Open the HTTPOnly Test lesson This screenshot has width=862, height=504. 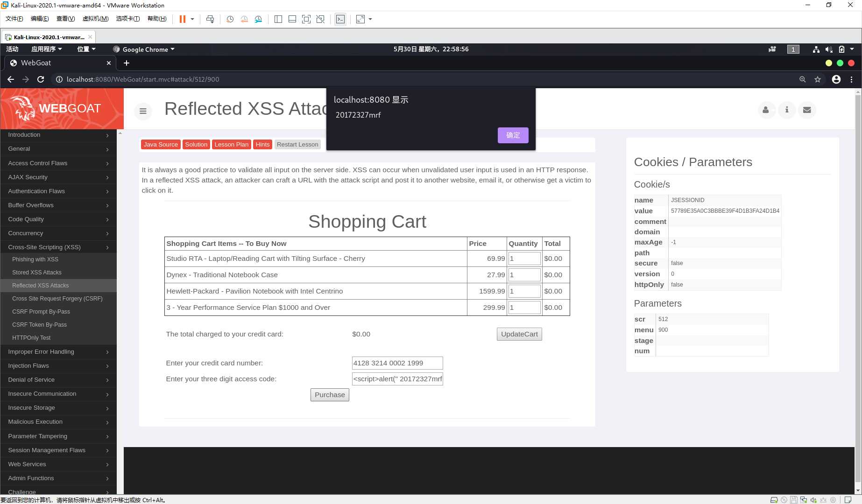point(31,338)
